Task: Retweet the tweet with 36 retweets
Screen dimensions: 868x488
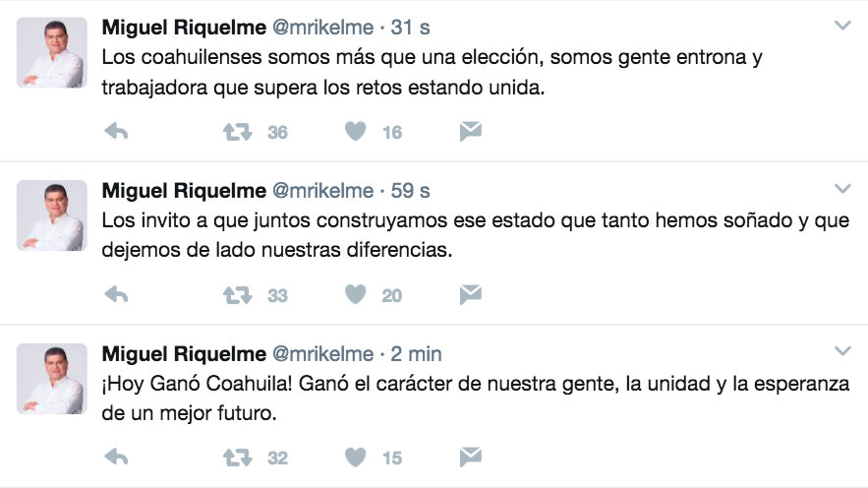Action: coord(239,131)
